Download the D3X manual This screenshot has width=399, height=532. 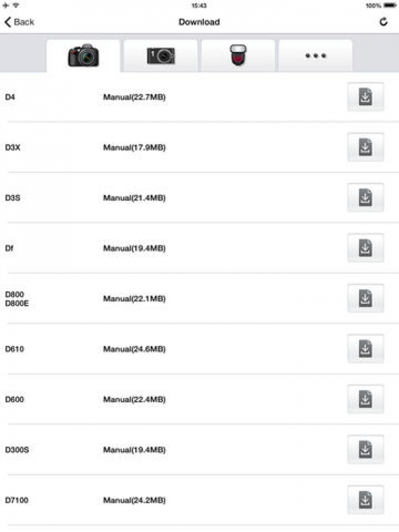click(365, 147)
